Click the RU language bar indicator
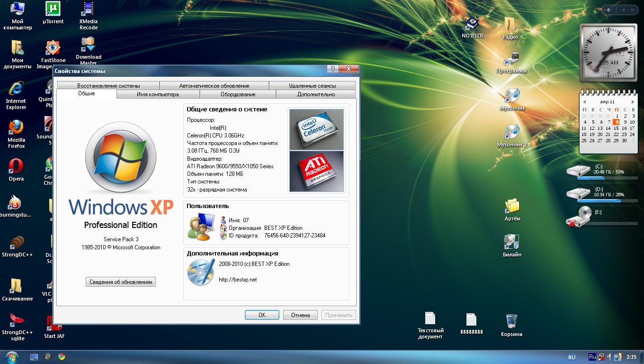Screen dimensions: 644x364 point(572,357)
